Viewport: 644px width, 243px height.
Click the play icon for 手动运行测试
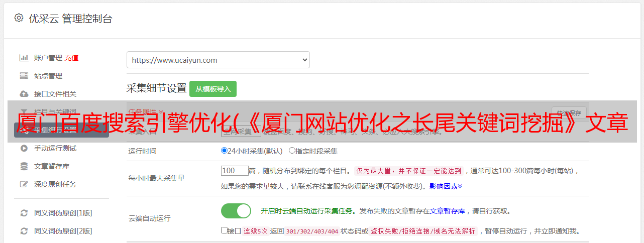(24, 148)
